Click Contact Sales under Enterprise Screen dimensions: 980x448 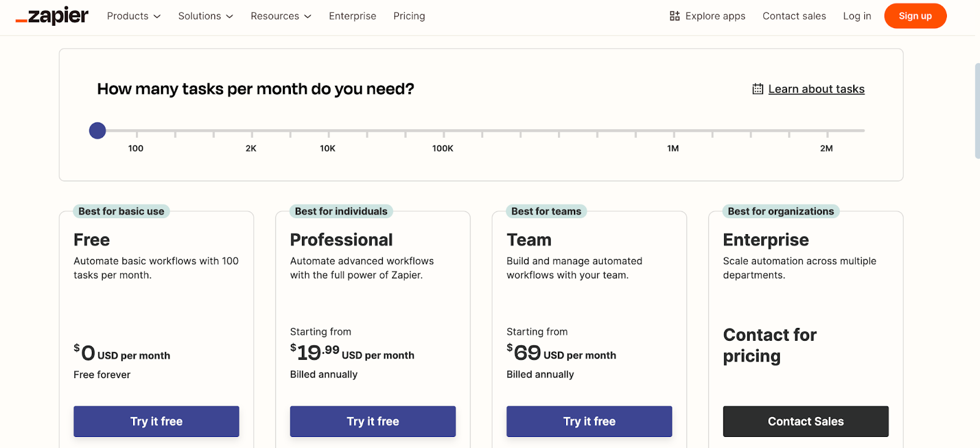pyautogui.click(x=805, y=421)
